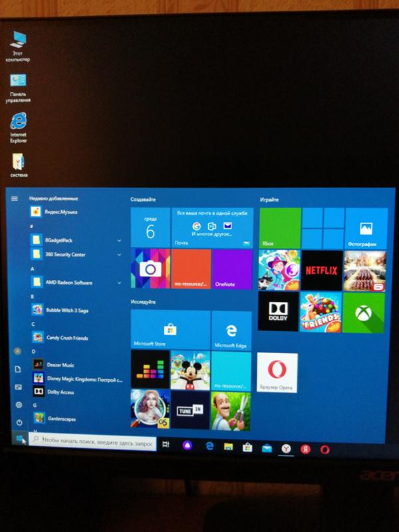
Task: Open the Microsoft Store tile
Action: (x=170, y=330)
